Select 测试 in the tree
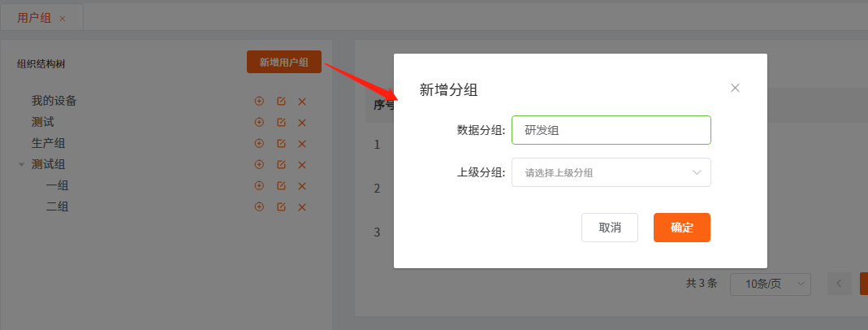Viewport: 868px width, 330px height. (x=42, y=123)
